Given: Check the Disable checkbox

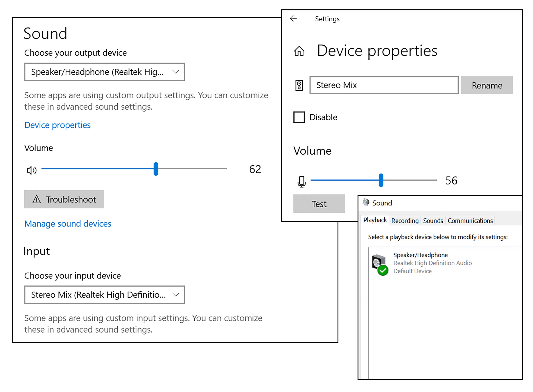Looking at the screenshot, I should pyautogui.click(x=299, y=117).
